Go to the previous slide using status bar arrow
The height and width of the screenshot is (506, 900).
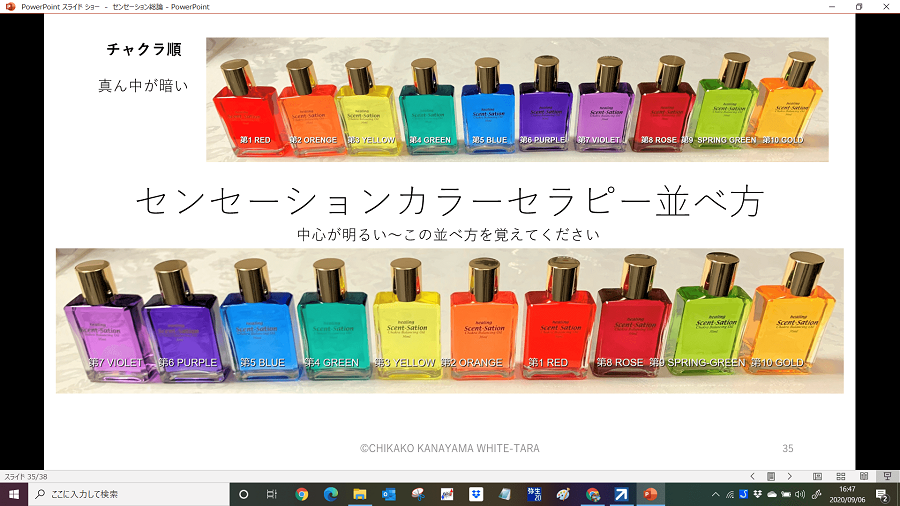pos(752,476)
